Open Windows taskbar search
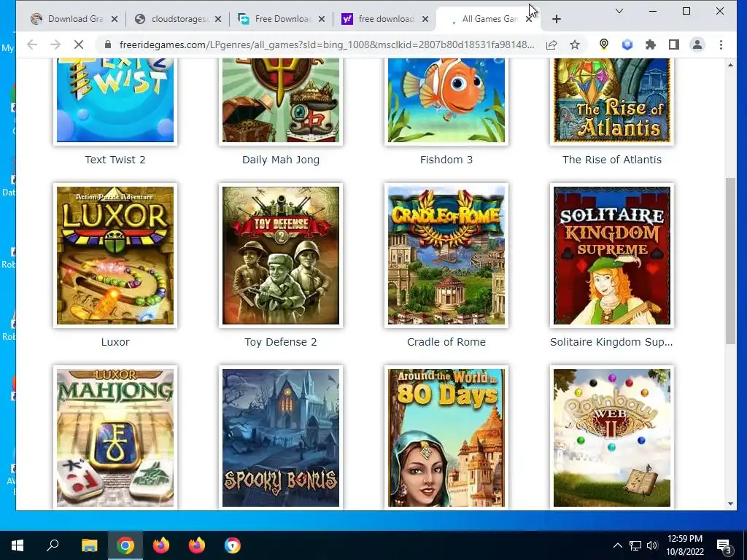Screen dimensions: 747x560 click(x=53, y=545)
